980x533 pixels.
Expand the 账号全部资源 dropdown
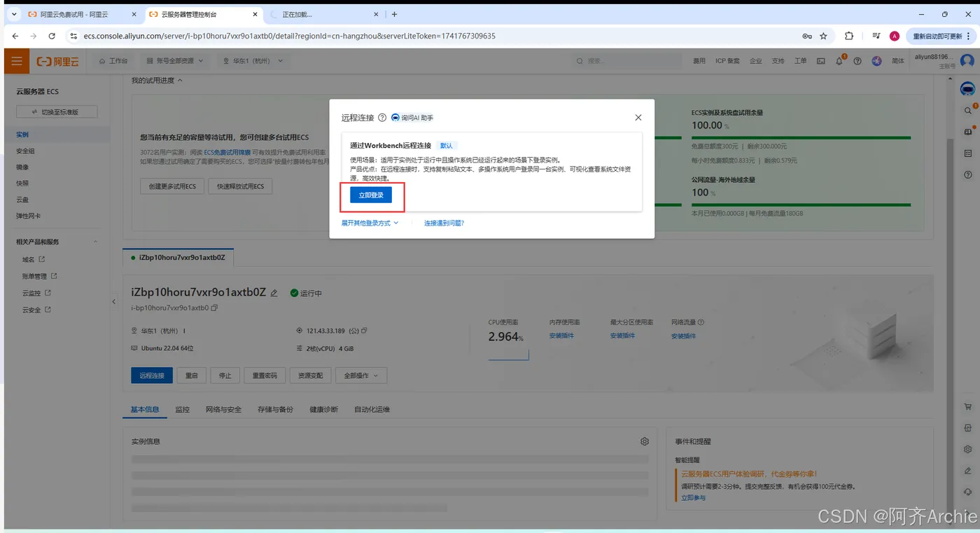tap(175, 61)
